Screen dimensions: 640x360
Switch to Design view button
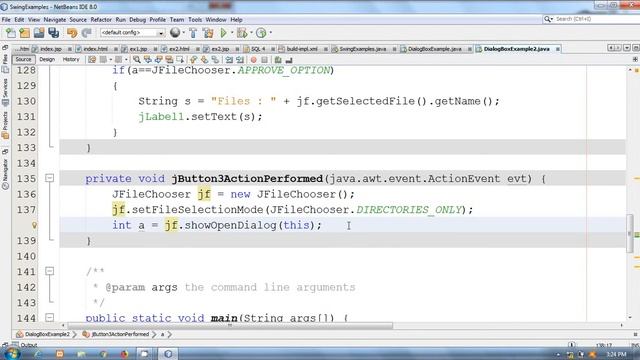tap(47, 60)
